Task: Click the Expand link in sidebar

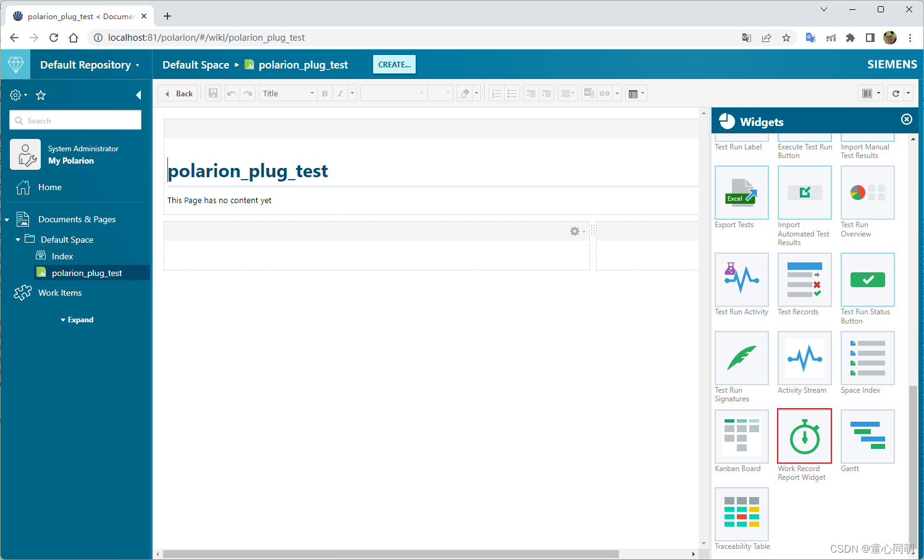Action: point(77,320)
